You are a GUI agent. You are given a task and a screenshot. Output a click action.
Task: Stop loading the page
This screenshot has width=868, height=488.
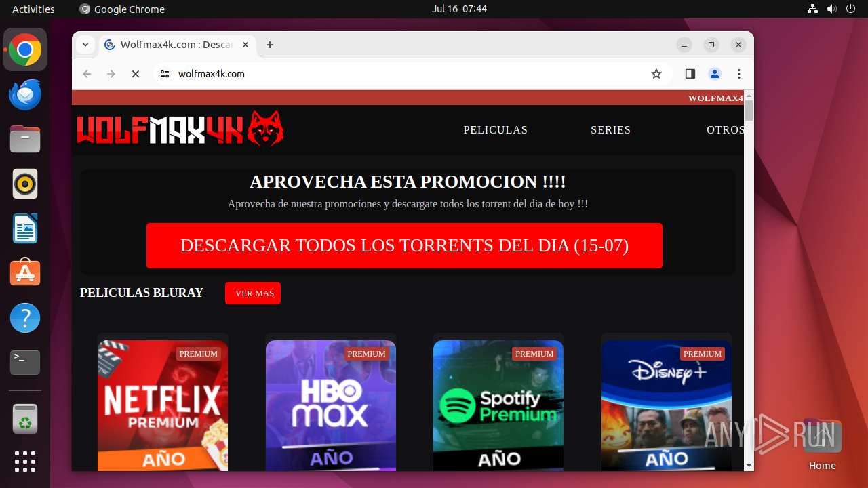pyautogui.click(x=135, y=74)
